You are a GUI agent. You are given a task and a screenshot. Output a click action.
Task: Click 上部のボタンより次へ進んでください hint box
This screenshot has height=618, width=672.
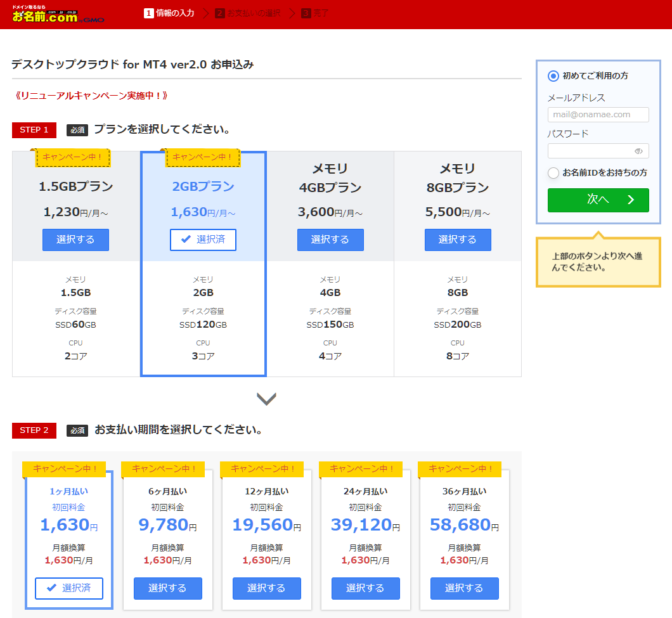pos(598,262)
